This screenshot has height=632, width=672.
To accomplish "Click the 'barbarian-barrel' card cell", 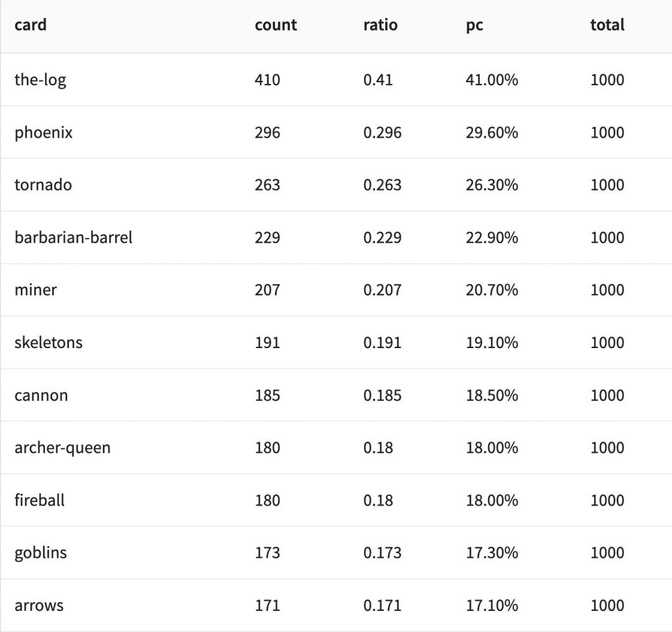I will [73, 237].
